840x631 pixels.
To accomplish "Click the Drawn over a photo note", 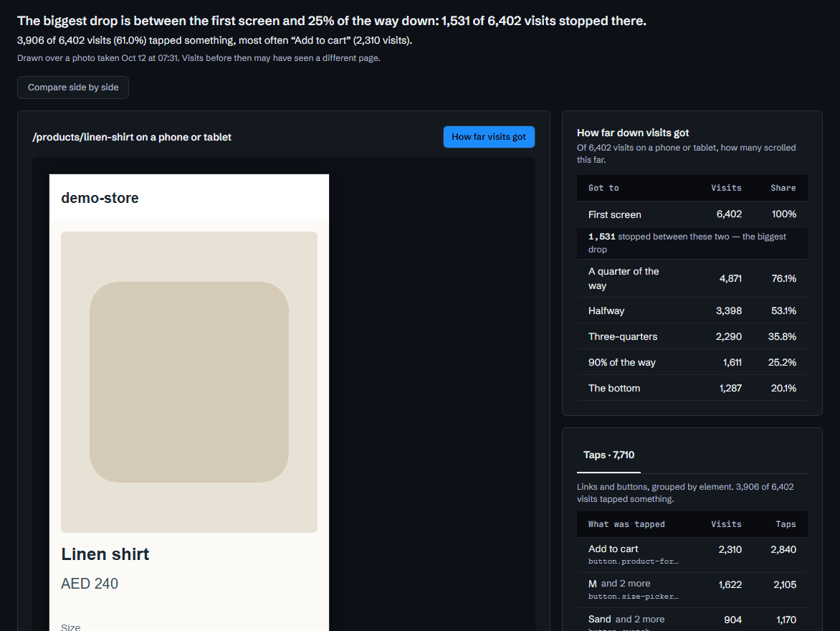I will tap(199, 58).
